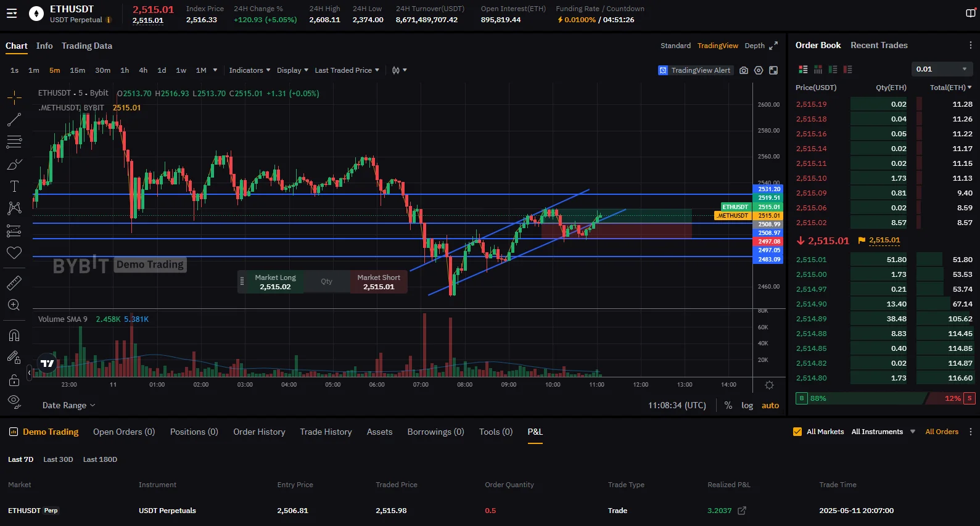Screen dimensions: 980x526
Task: Toggle magnet mode for drawings
Action: 14,335
